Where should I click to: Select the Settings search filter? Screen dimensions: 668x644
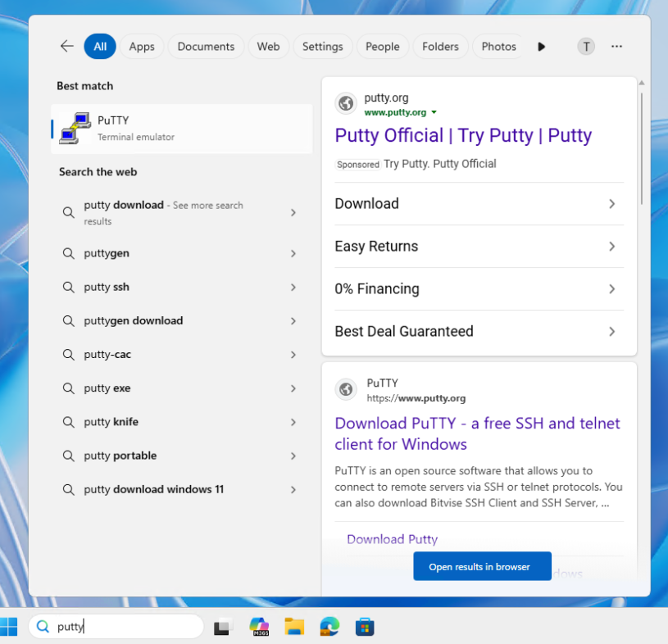pos(322,47)
